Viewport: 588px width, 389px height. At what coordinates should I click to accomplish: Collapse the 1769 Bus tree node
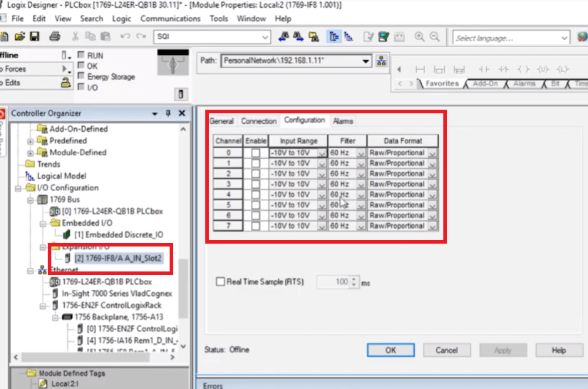tap(31, 200)
